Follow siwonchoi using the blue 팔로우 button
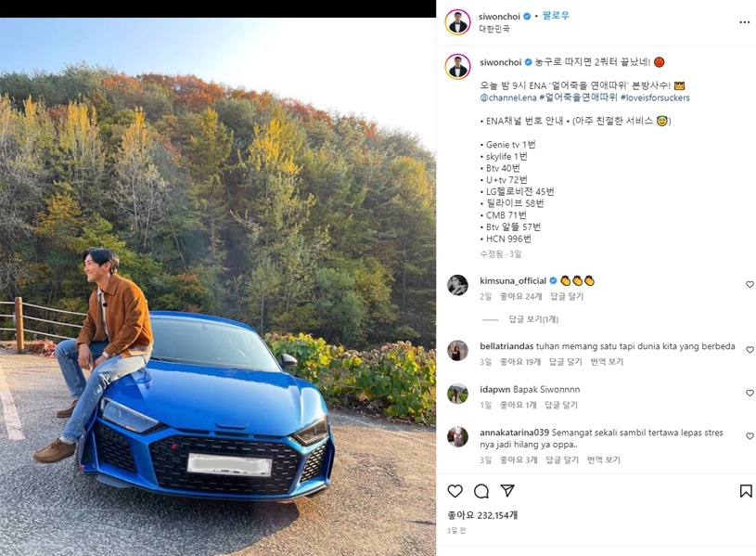This screenshot has height=556, width=756. 556,16
